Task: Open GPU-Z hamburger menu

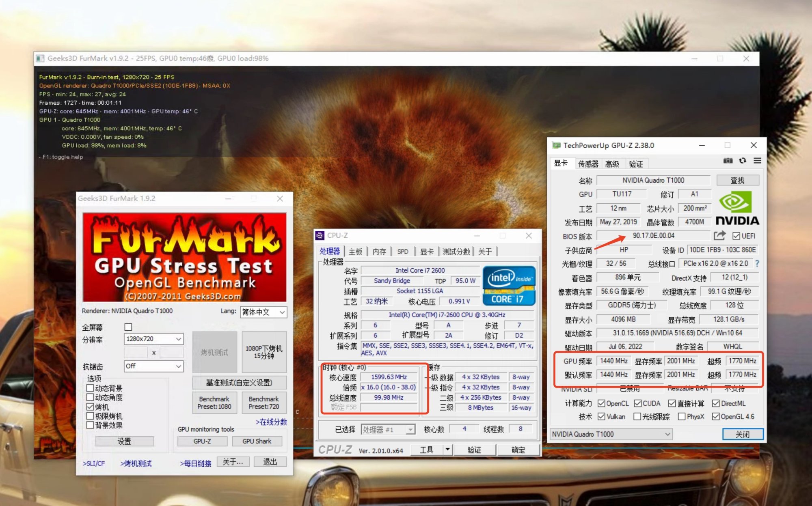Action: pos(757,161)
